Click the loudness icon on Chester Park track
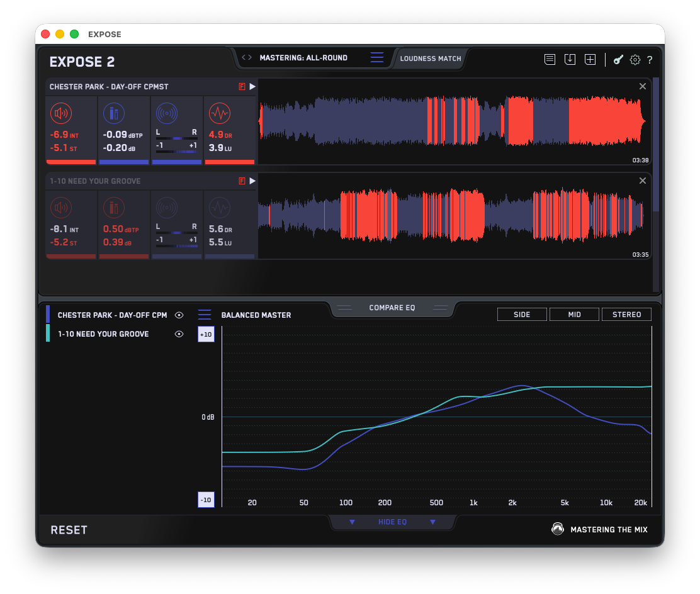Screen dimensions: 700x594 (x=61, y=113)
